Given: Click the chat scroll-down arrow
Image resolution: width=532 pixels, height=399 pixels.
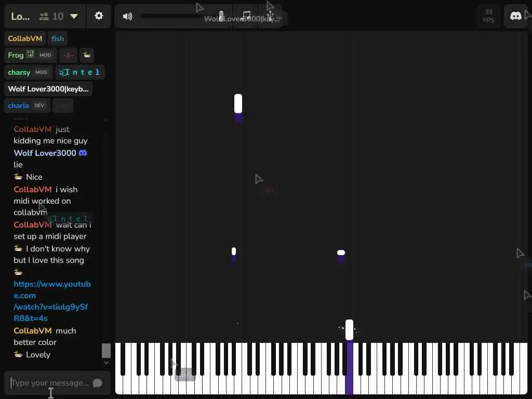Looking at the screenshot, I should [x=106, y=363].
